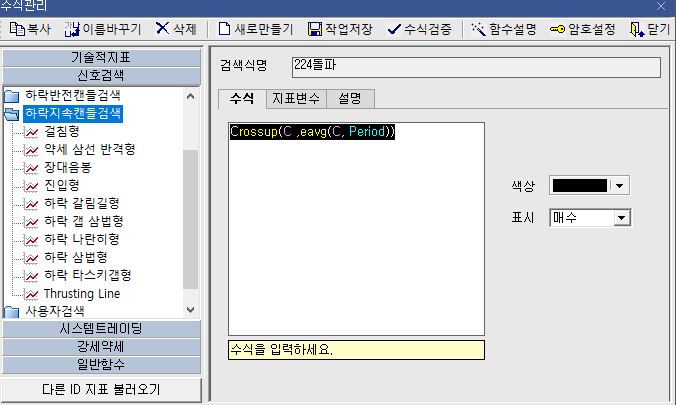Select the 진입형 text
The height and width of the screenshot is (405, 676).
62,185
